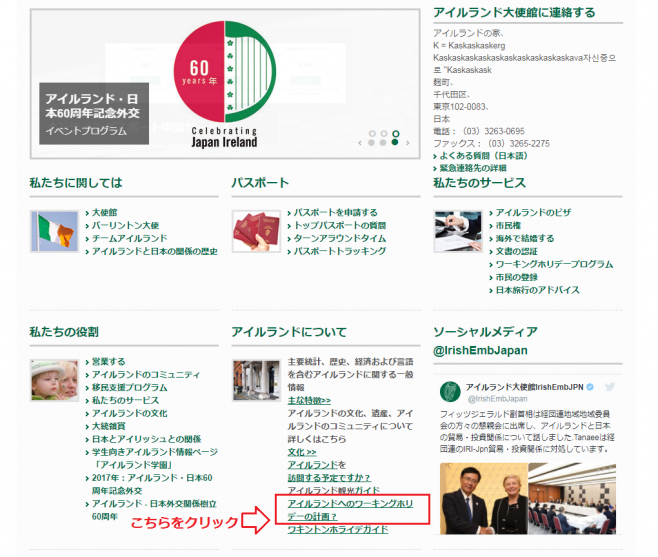The image size is (658, 557).
Task: Select the active dark green carousel dot
Action: [x=395, y=143]
